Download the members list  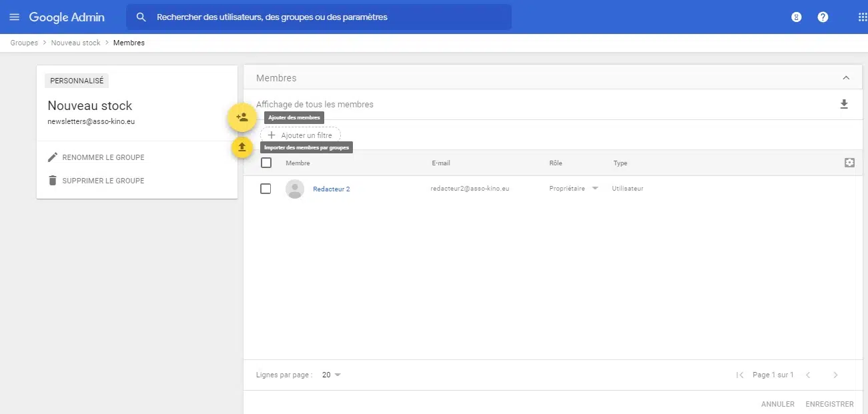click(x=844, y=105)
